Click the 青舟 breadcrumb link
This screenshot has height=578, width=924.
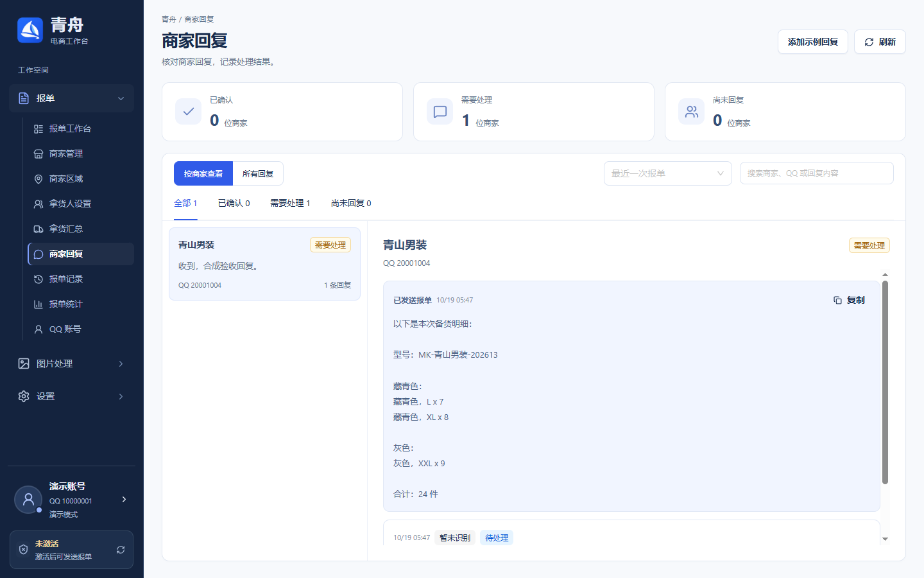click(169, 19)
